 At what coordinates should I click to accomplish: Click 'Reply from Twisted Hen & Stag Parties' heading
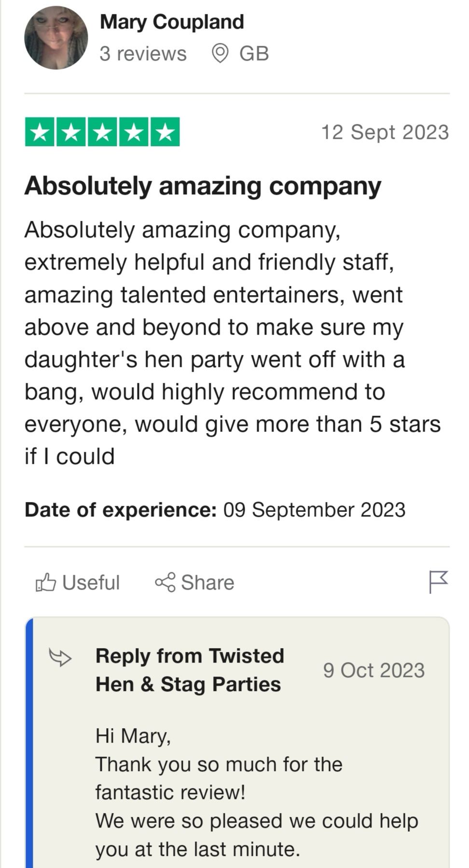click(190, 670)
